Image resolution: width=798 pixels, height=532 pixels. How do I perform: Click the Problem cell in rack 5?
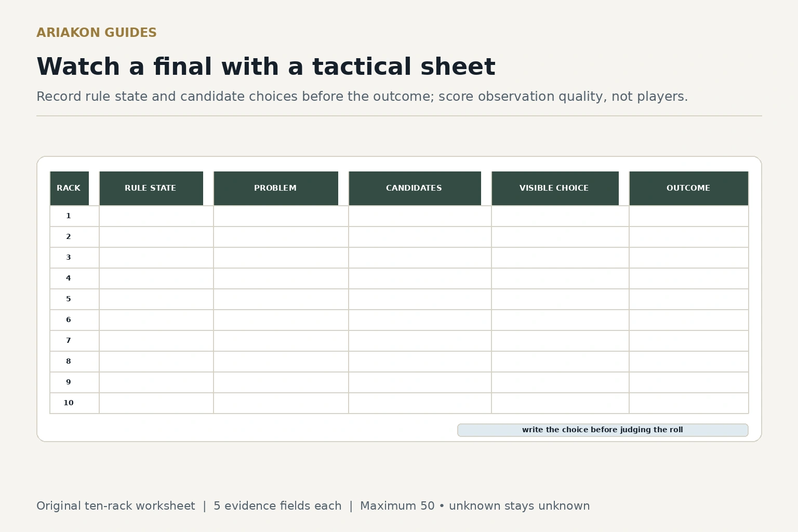coord(281,299)
